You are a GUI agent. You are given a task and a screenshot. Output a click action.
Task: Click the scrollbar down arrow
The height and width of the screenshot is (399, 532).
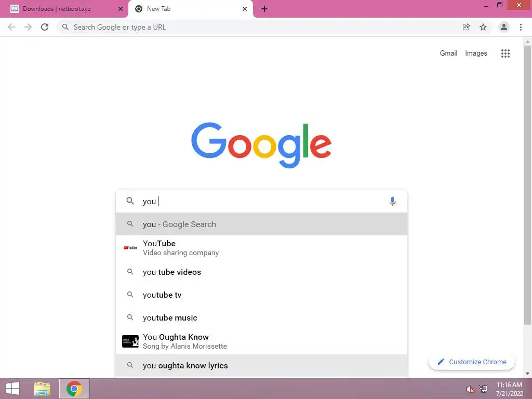[x=527, y=374]
